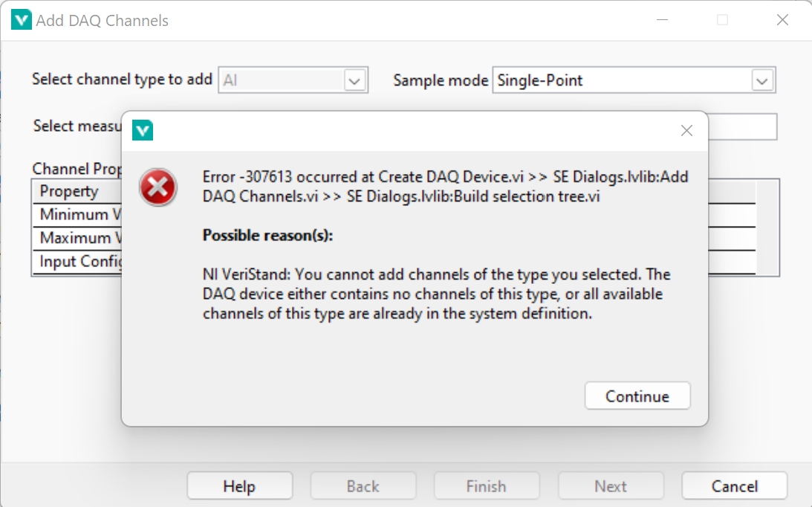Viewport: 812px width, 507px height.
Task: Close the Add DAQ Channels window
Action: 782,19
